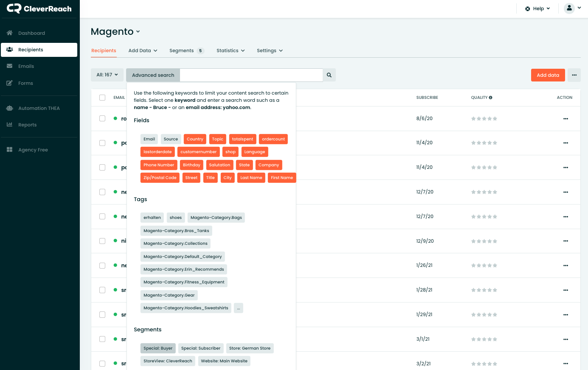
Task: Select the shoes tag
Action: pos(176,218)
